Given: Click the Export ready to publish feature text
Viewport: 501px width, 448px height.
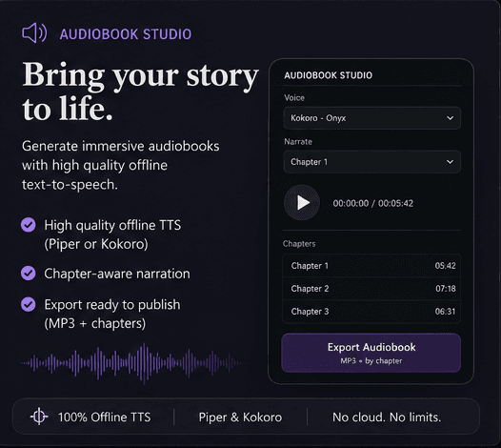Looking at the screenshot, I should point(112,314).
